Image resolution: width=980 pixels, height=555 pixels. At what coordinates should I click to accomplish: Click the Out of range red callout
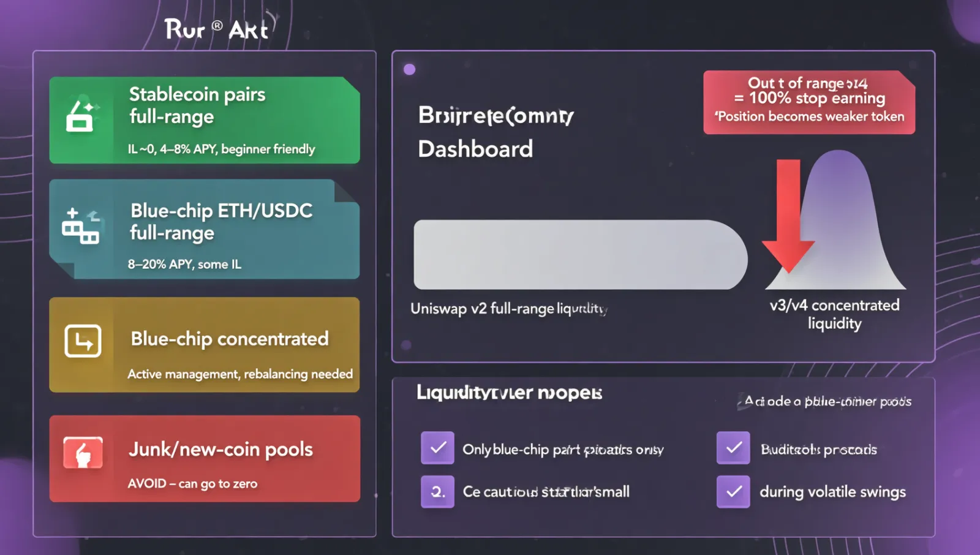[x=809, y=102]
